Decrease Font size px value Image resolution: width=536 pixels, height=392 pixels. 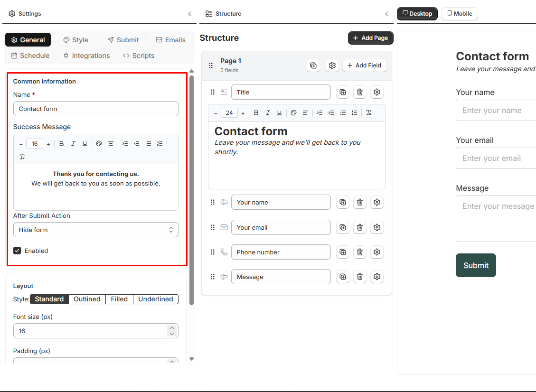pos(172,334)
